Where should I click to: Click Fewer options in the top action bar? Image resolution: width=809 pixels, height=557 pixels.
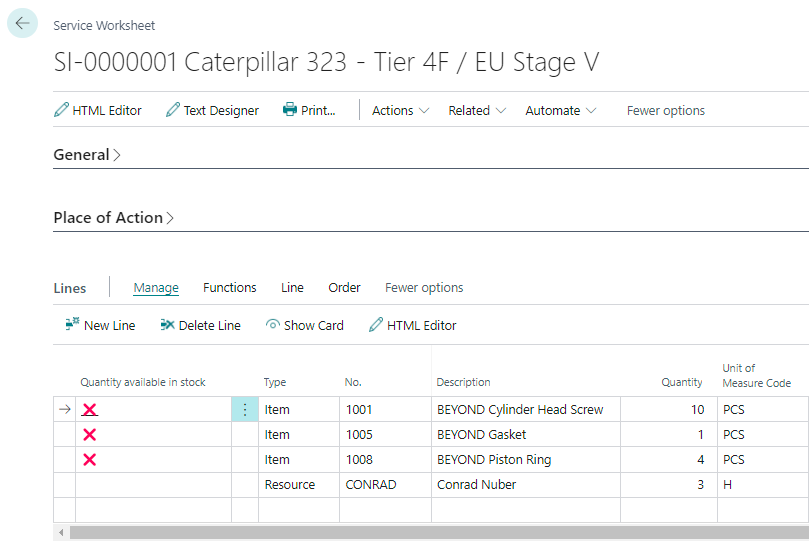pyautogui.click(x=665, y=111)
